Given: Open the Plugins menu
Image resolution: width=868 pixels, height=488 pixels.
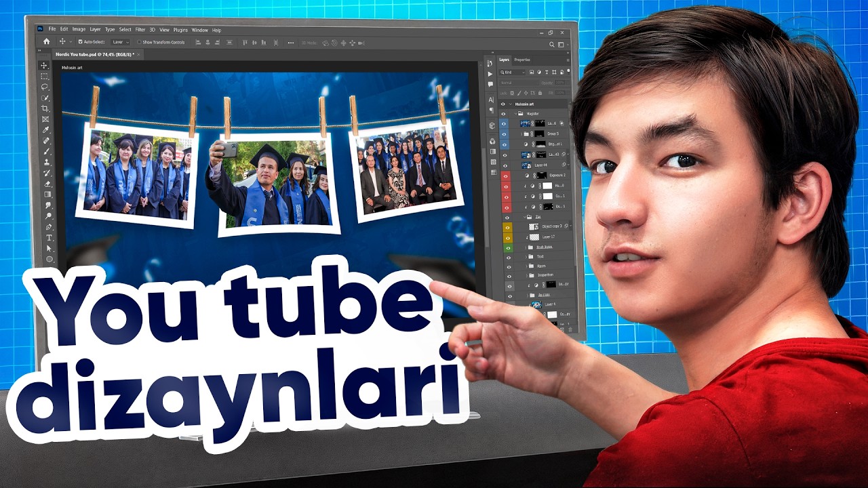Looking at the screenshot, I should pyautogui.click(x=180, y=30).
